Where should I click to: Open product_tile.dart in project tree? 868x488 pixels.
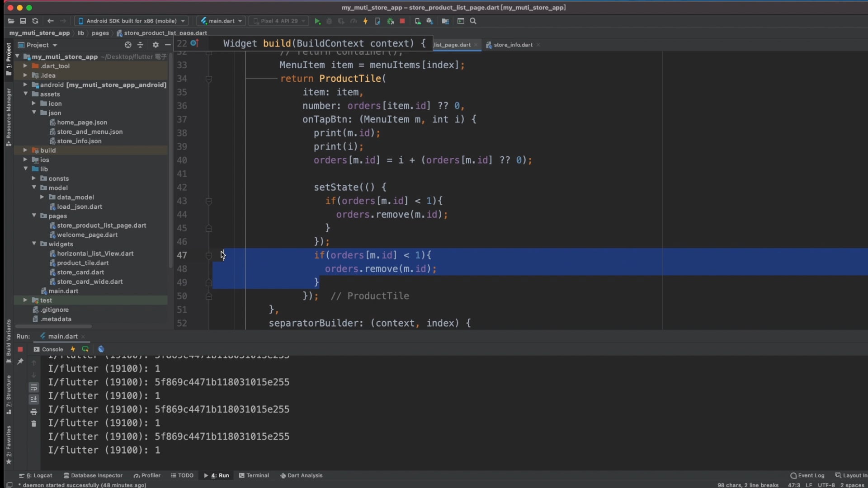click(83, 263)
